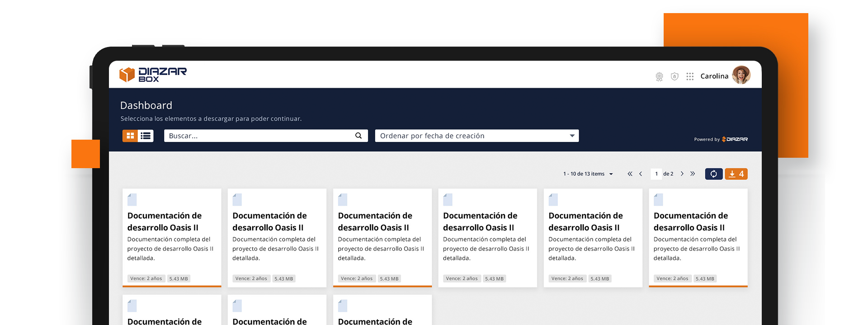Switch to grid view layout
Image resolution: width=868 pixels, height=325 pixels.
(x=130, y=136)
